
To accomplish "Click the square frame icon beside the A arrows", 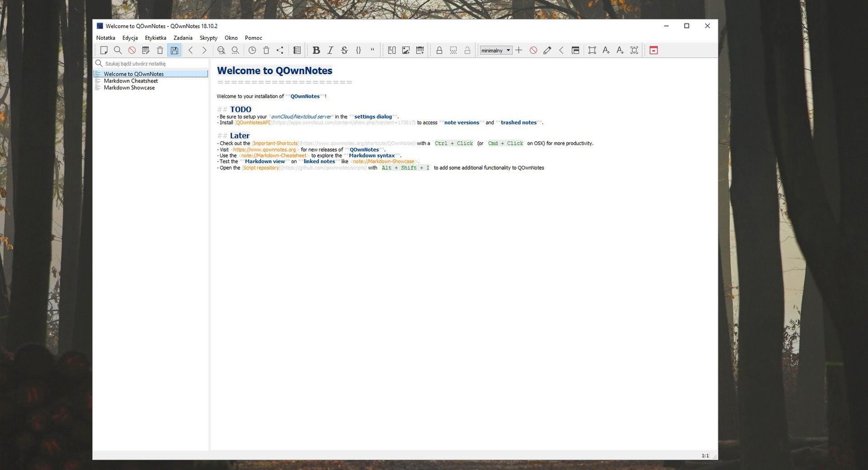I will click(x=592, y=50).
